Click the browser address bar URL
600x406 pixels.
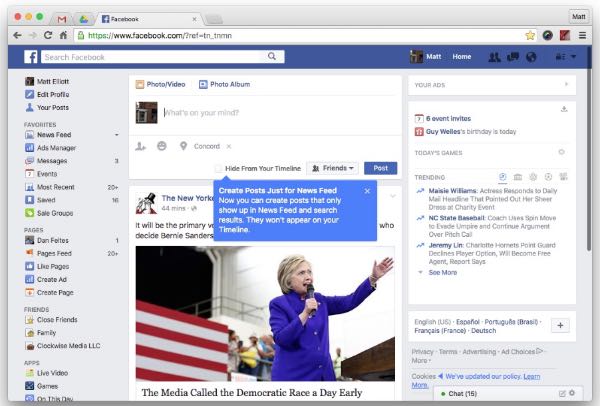pos(160,36)
